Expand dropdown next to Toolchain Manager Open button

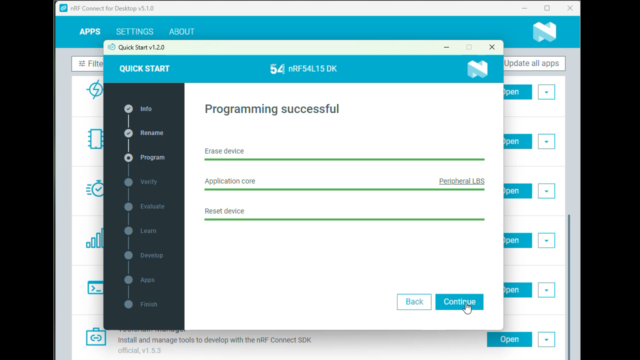click(546, 339)
